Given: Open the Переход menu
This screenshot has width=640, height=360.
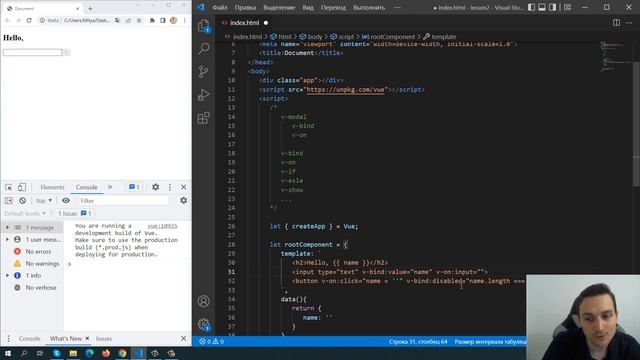Looking at the screenshot, I should (x=333, y=7).
